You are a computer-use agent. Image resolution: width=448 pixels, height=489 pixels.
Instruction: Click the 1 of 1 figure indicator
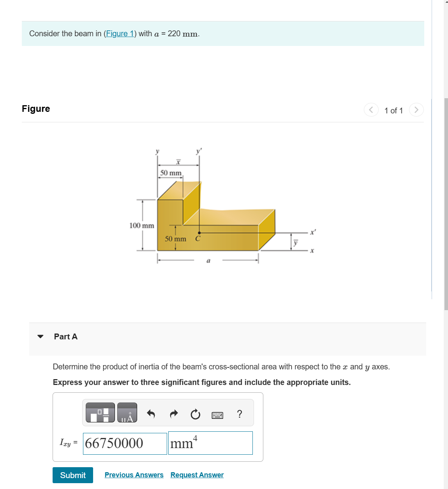393,110
